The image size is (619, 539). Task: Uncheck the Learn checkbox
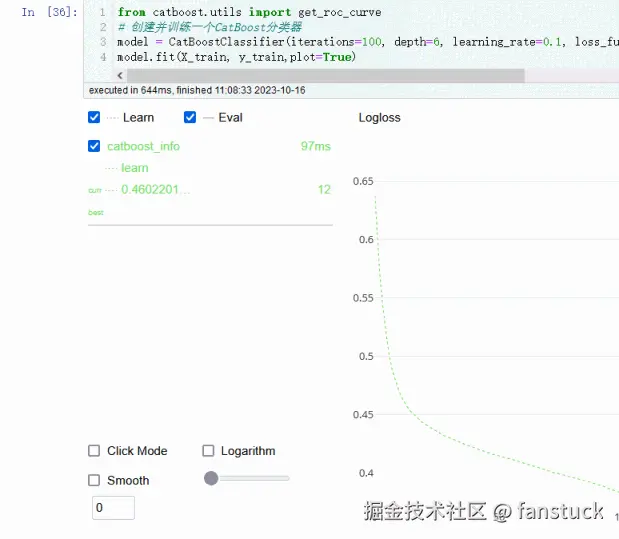[94, 117]
